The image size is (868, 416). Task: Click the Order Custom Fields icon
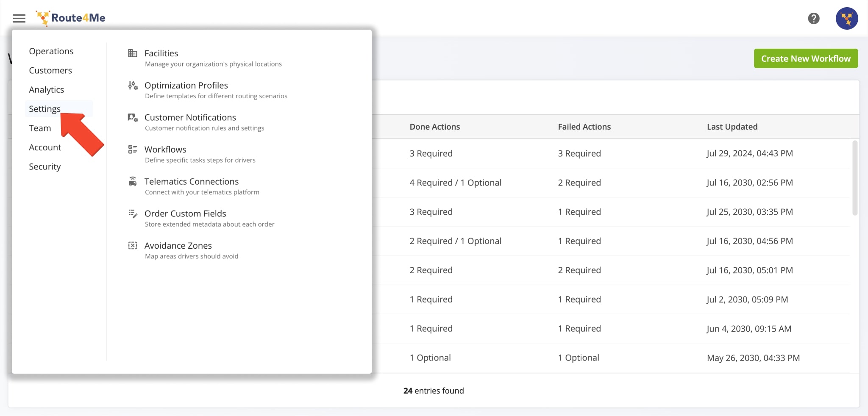pyautogui.click(x=133, y=214)
